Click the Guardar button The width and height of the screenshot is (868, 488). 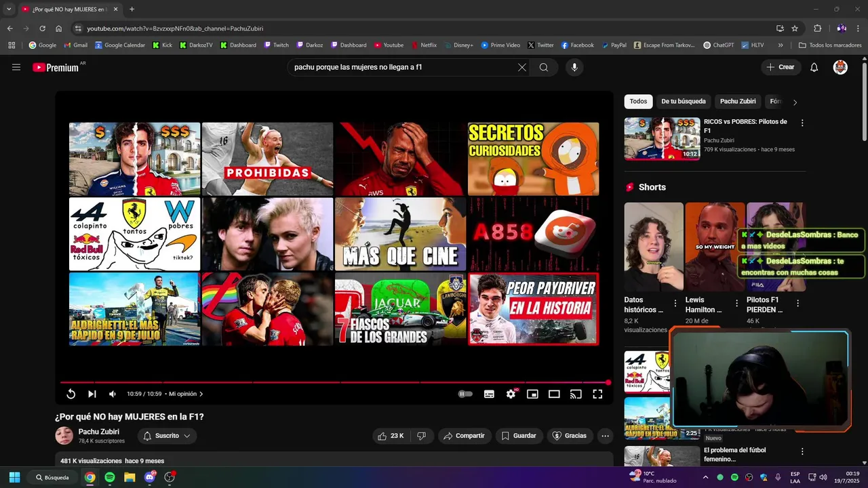click(x=519, y=436)
